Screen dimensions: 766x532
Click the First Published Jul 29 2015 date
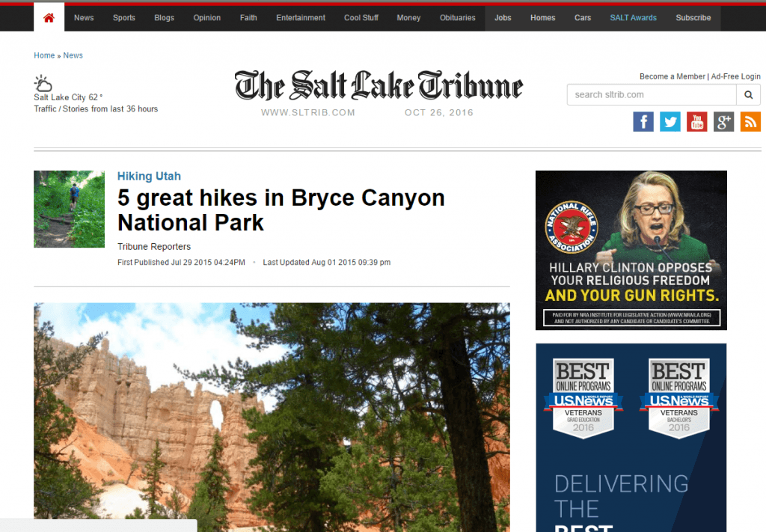[181, 263]
